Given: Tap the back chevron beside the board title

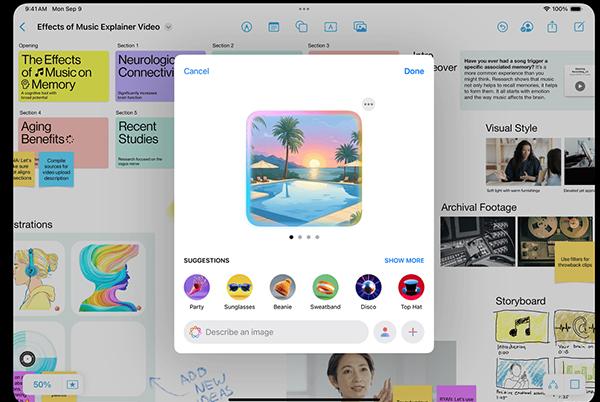Looking at the screenshot, I should (23, 27).
